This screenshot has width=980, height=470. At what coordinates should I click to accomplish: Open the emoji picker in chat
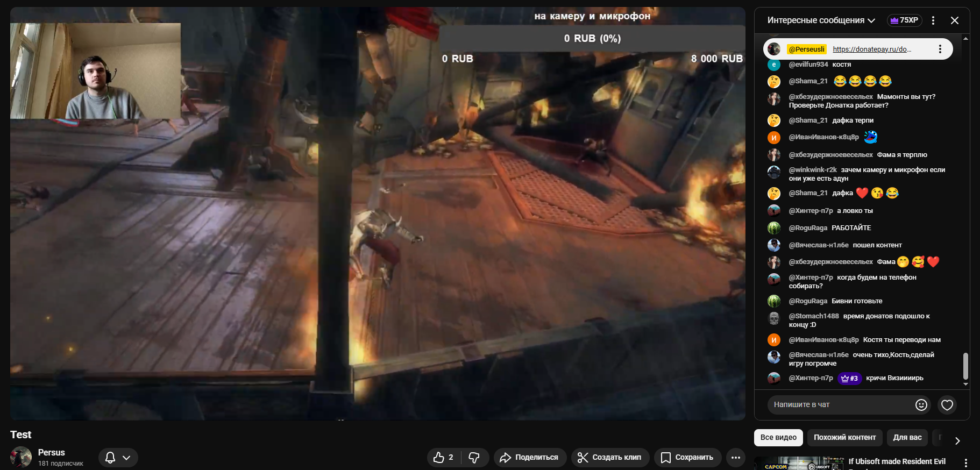tap(921, 405)
